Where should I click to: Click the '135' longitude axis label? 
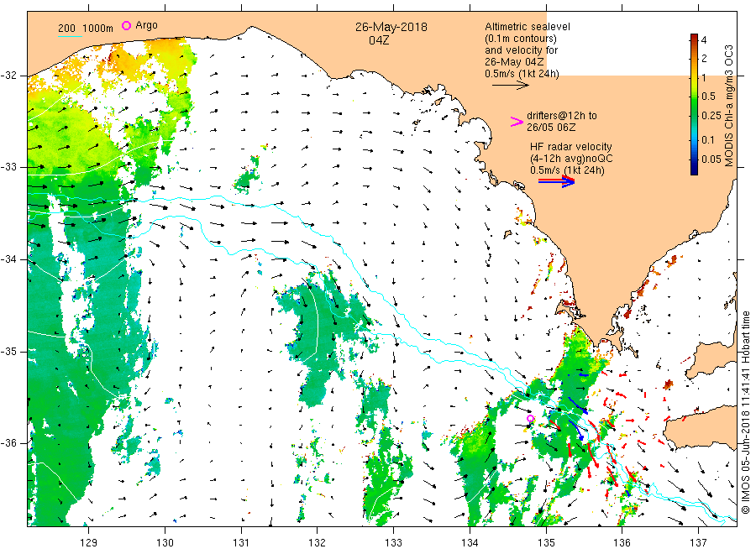(x=546, y=543)
